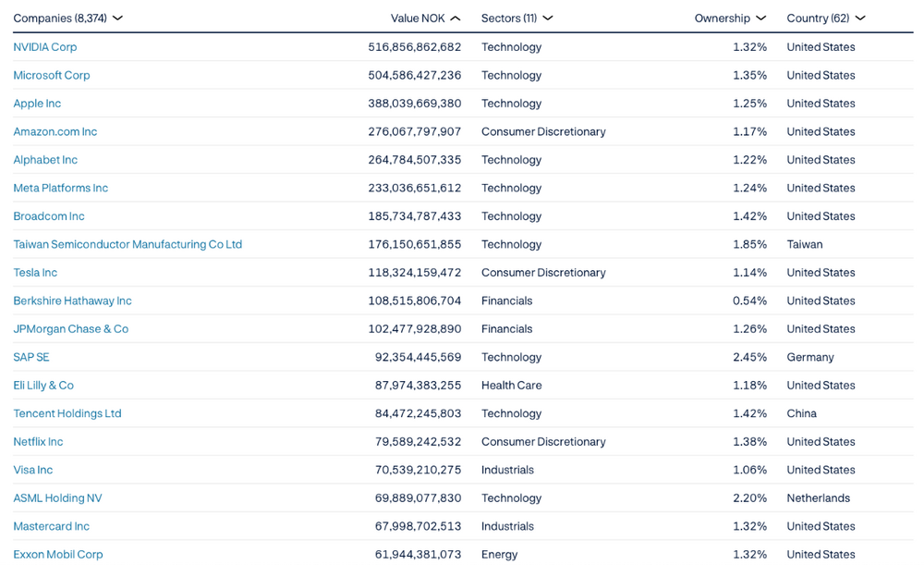Open the Amazon.com Inc link

pos(55,131)
